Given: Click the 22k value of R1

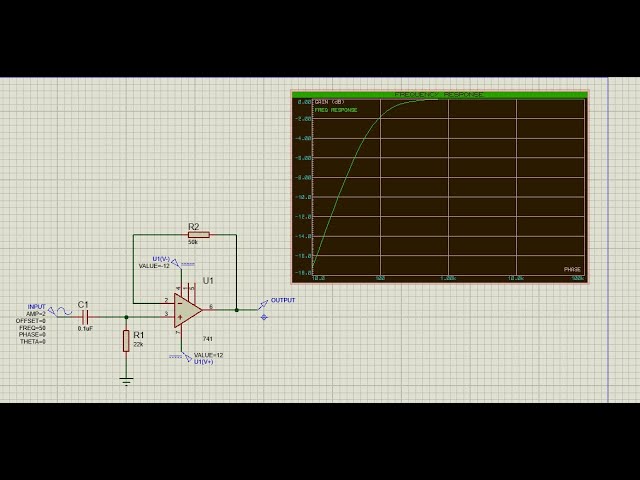Looking at the screenshot, I should click(138, 344).
